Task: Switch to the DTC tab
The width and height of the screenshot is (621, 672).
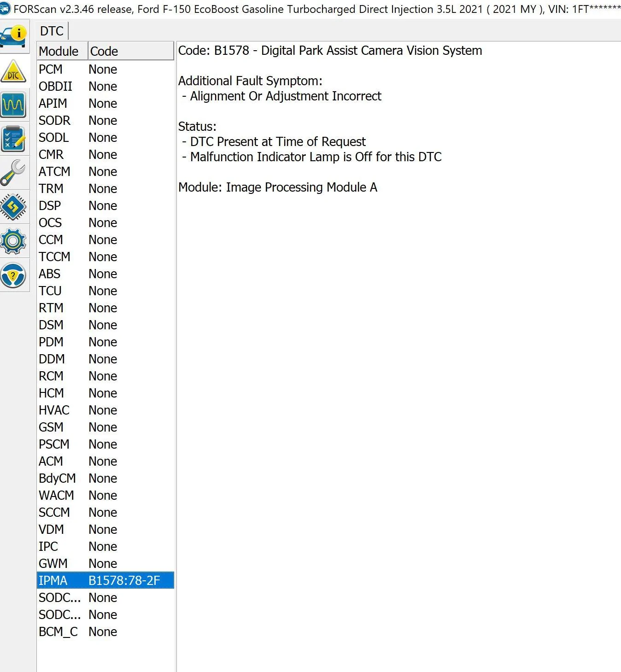Action: pos(52,31)
